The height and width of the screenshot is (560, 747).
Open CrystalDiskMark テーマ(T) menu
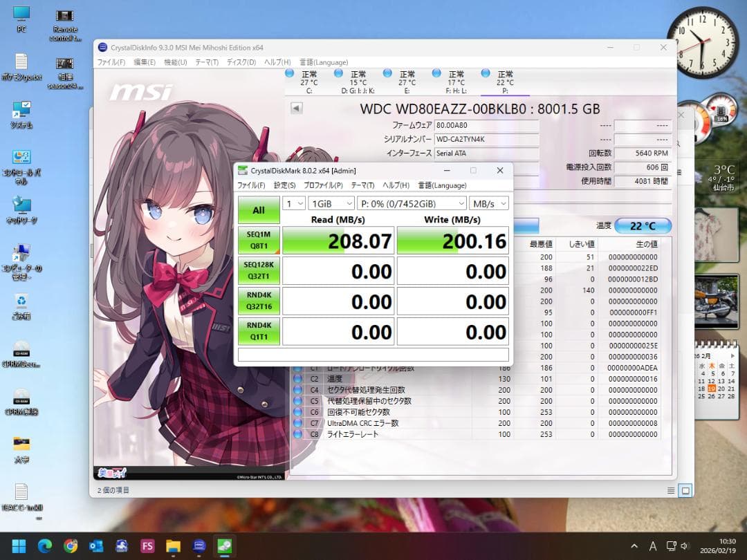362,185
